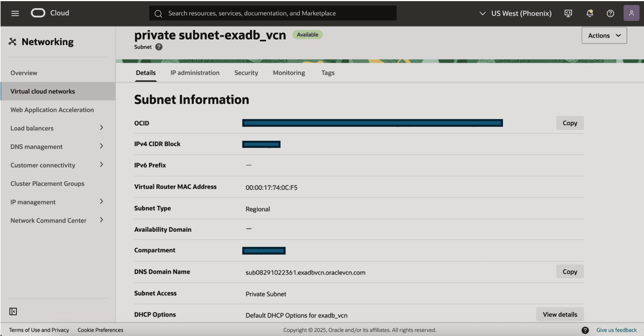Expand the DNS management section
This screenshot has height=336, width=644.
pyautogui.click(x=101, y=146)
